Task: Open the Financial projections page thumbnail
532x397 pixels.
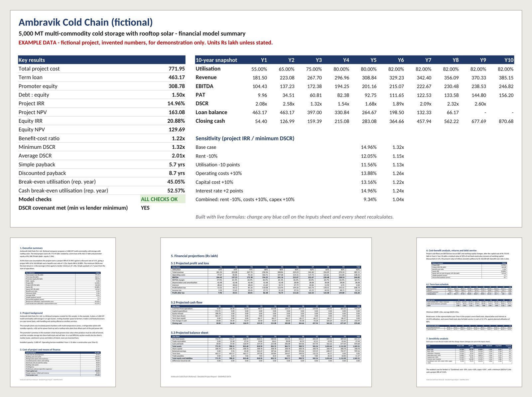Action: pos(266,312)
